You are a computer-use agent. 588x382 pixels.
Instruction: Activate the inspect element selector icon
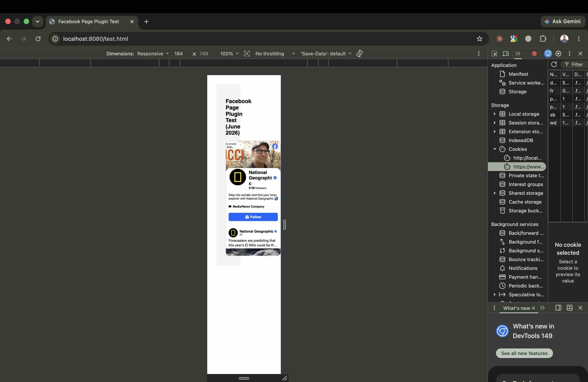(x=494, y=54)
